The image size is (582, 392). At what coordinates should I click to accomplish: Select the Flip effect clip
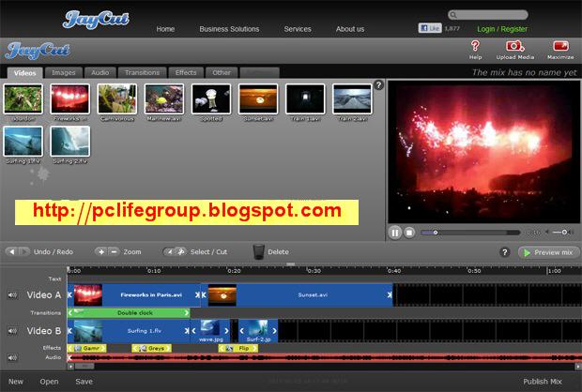pyautogui.click(x=238, y=349)
